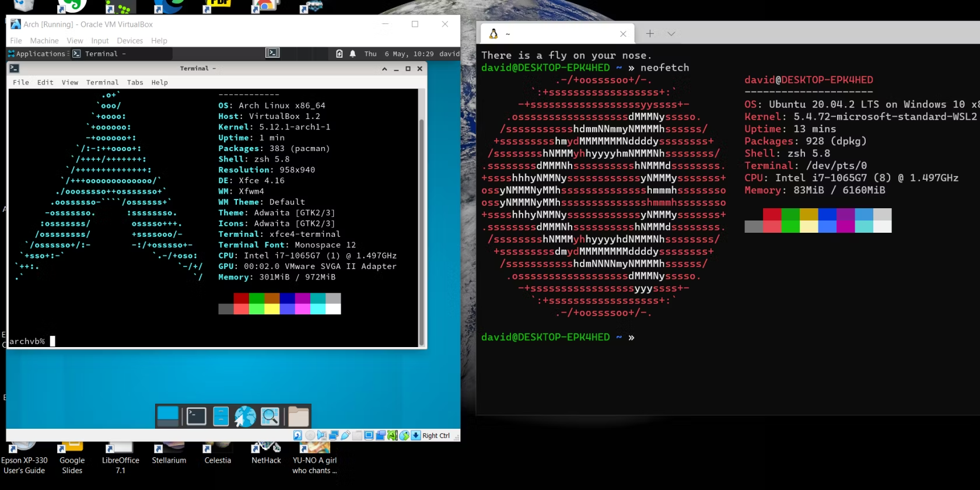Click the VirtualBox USB devices status icon
The image size is (980, 490).
coord(345,436)
